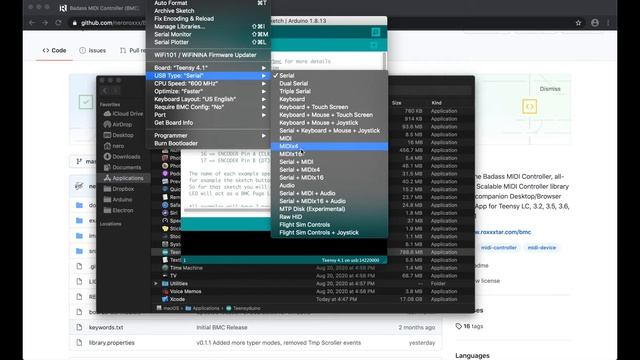The image size is (640, 360).
Task: Choose Dual Serial USB type
Action: point(329,83)
